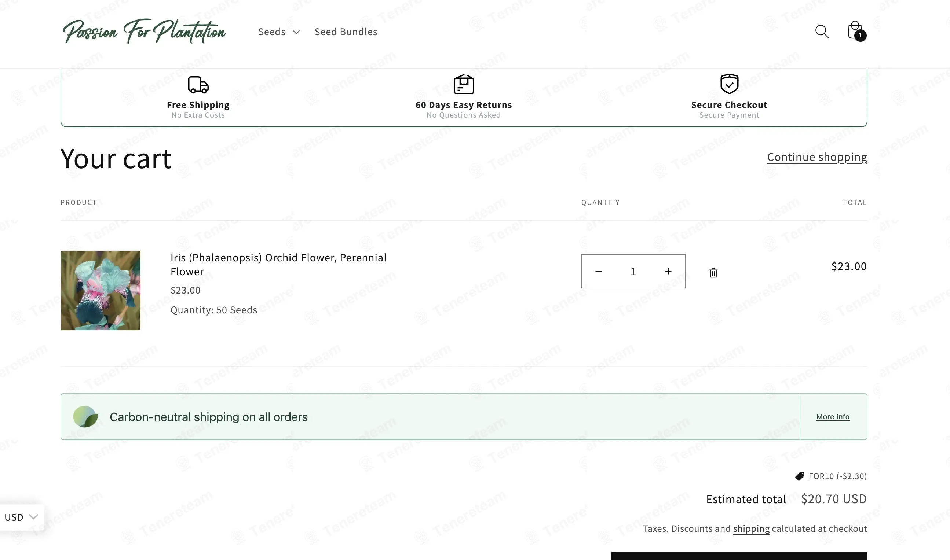Viewport: 950px width, 560px height.
Task: Click the Estimated total label
Action: 746,499
